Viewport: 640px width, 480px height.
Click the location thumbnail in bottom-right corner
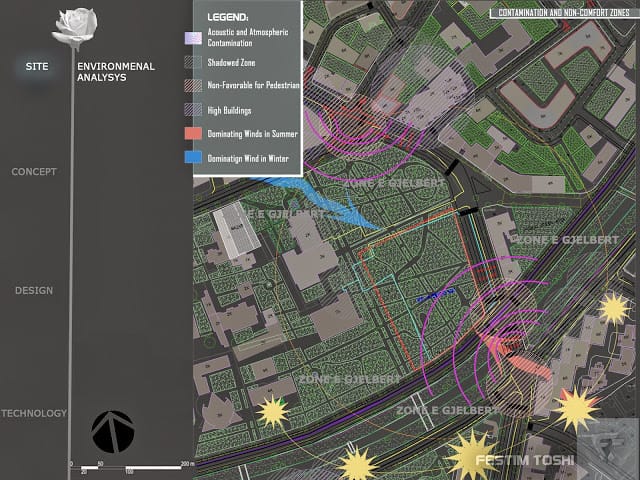[x=607, y=448]
